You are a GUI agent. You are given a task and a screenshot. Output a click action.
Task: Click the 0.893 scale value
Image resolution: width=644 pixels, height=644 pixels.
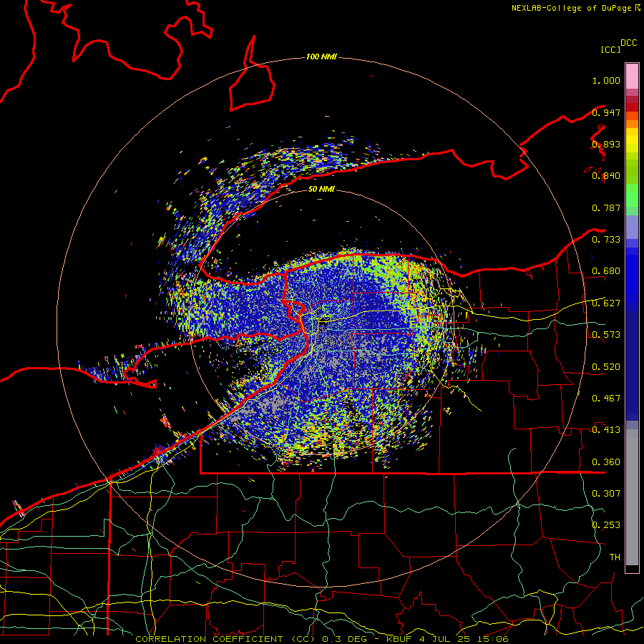tap(606, 144)
